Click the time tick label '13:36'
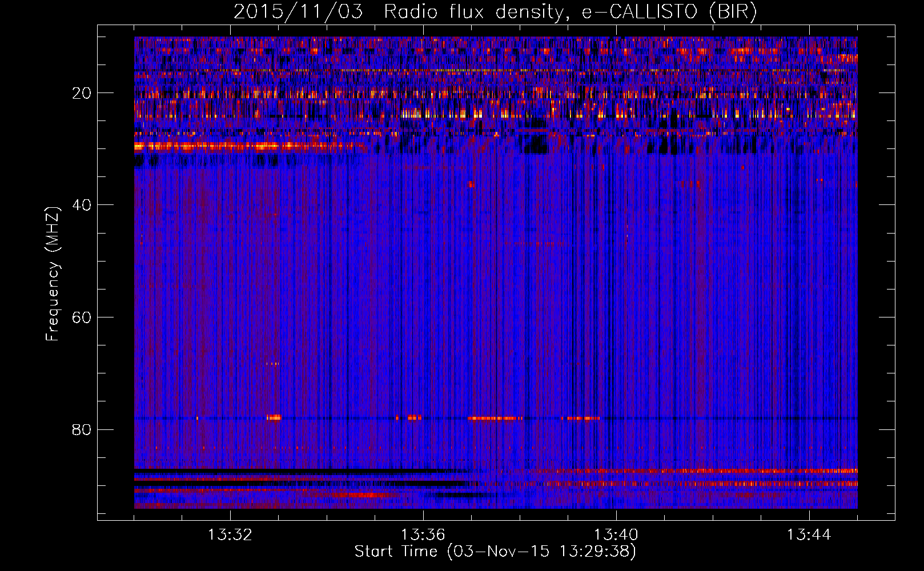 coord(423,535)
